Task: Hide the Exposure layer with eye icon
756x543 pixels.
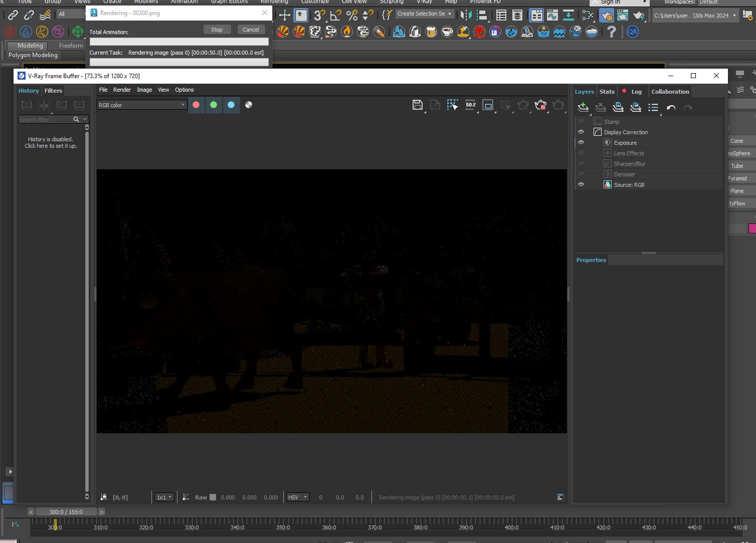Action: point(581,143)
